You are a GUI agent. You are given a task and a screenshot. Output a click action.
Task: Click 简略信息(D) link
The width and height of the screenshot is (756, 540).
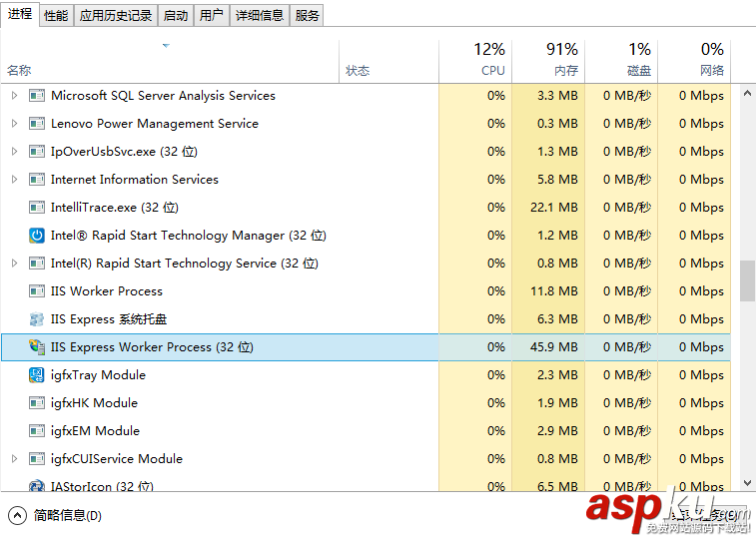click(68, 515)
